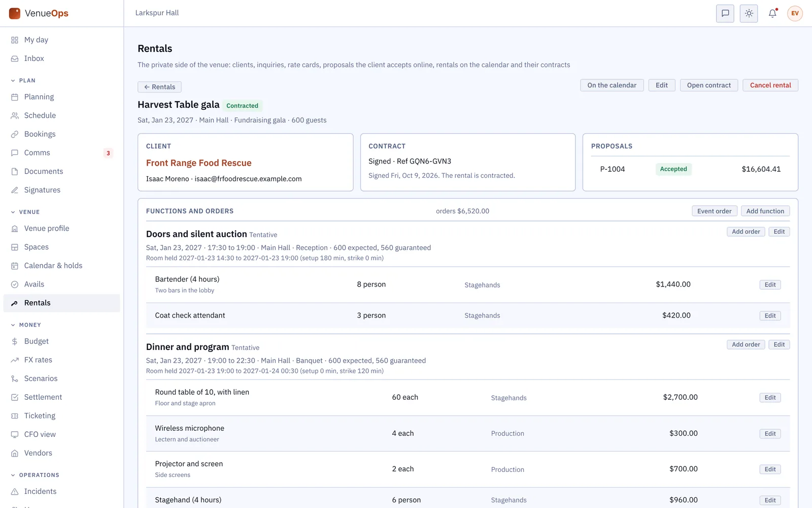Collapse the OPERATIONS section
This screenshot has width=812, height=508.
(35, 475)
